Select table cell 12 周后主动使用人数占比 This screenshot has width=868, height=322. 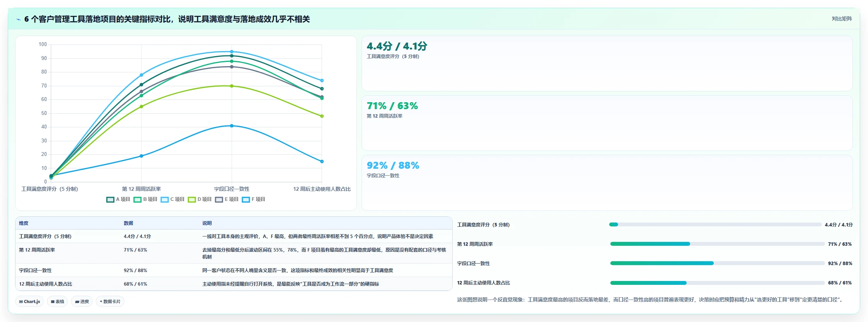(46, 284)
